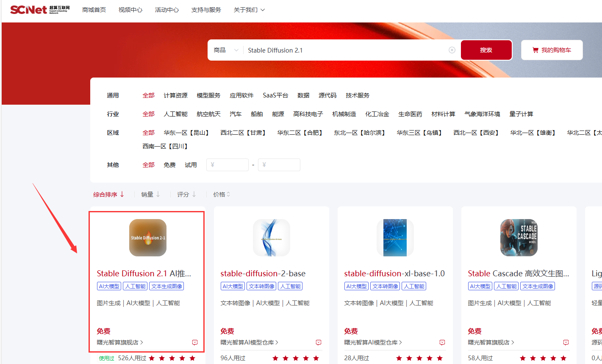
Task: Open 活动中心 in top navigation
Action: pos(167,10)
